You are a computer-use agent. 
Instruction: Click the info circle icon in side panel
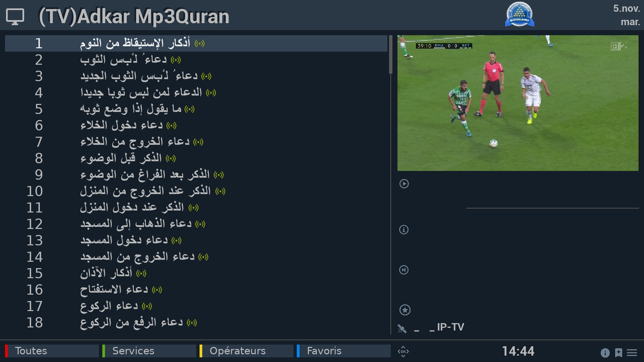[x=404, y=230]
